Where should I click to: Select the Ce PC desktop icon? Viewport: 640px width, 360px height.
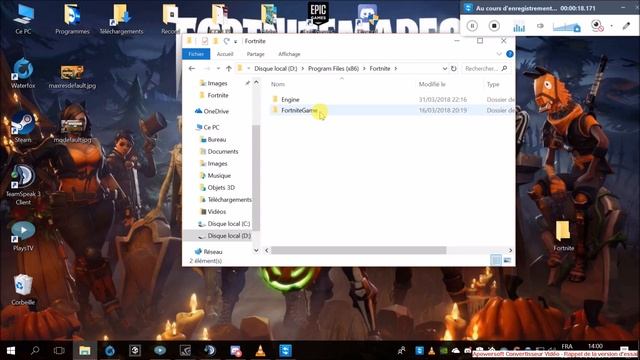[x=23, y=20]
